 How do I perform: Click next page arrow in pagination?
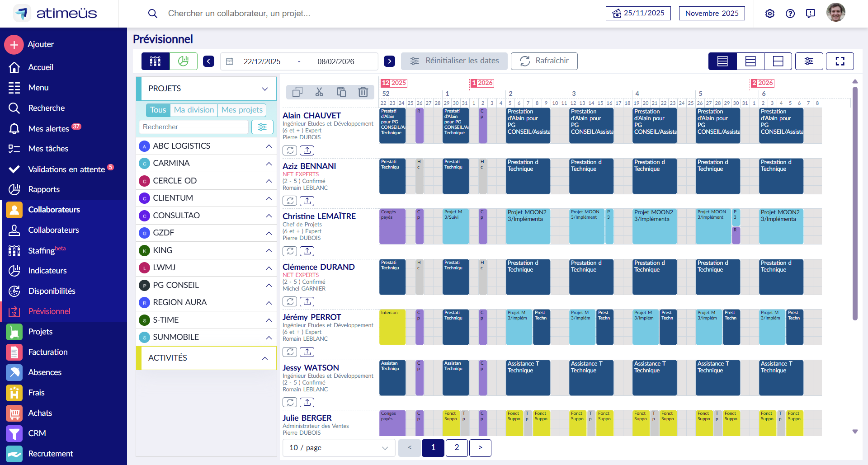[x=480, y=448]
